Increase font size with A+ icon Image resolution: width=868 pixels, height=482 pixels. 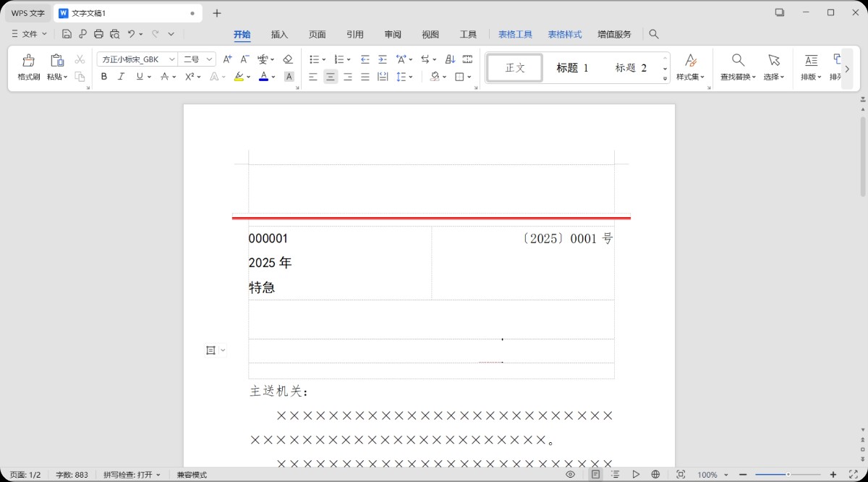click(x=227, y=59)
